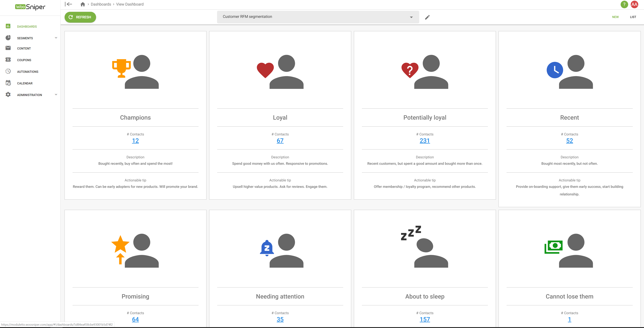The width and height of the screenshot is (644, 328).
Task: Open the AA user avatar menu
Action: [x=635, y=4]
